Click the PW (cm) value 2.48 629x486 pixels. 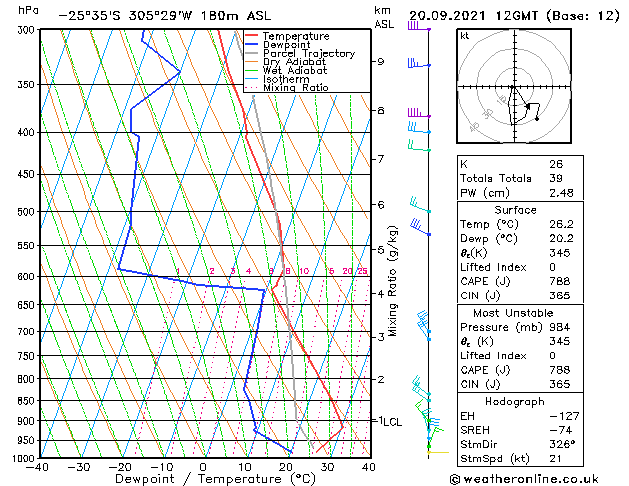561,193
